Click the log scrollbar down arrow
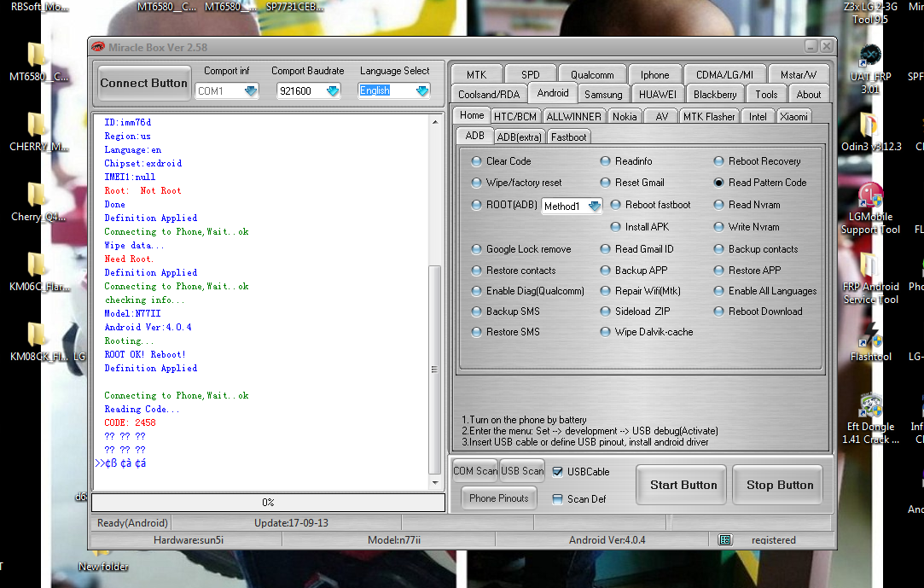This screenshot has width=924, height=588. click(435, 482)
